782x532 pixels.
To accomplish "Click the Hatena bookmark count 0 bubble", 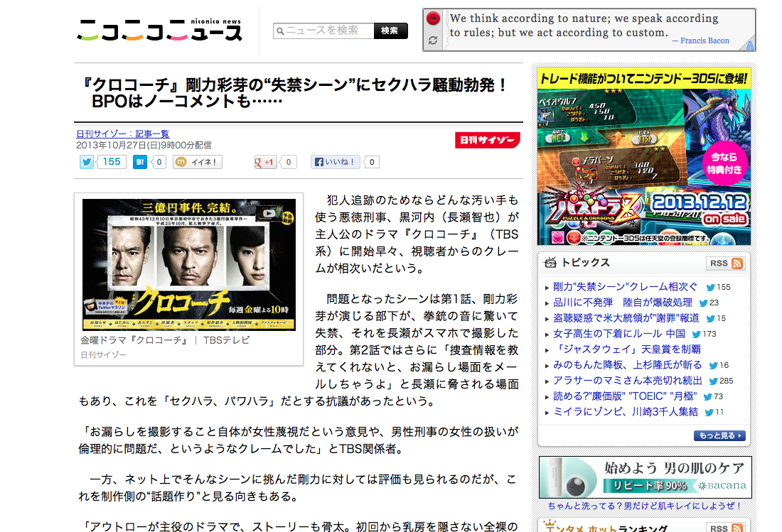I will pyautogui.click(x=159, y=162).
